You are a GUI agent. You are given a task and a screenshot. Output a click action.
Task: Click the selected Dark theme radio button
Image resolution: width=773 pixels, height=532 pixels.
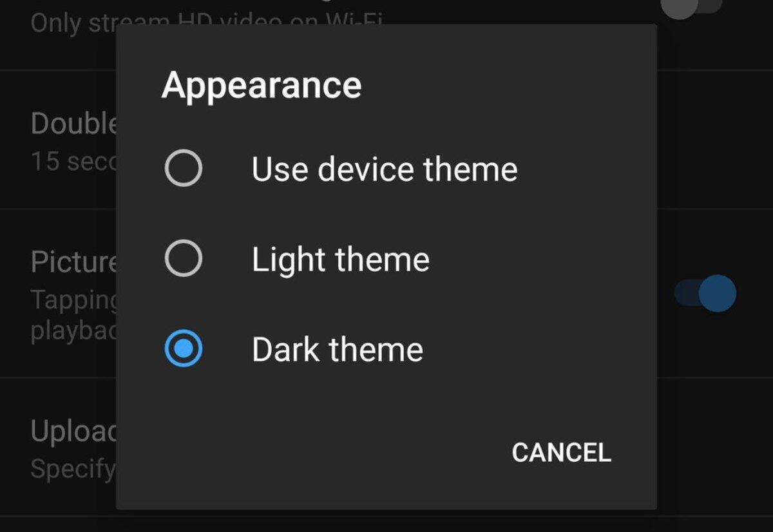tap(184, 349)
